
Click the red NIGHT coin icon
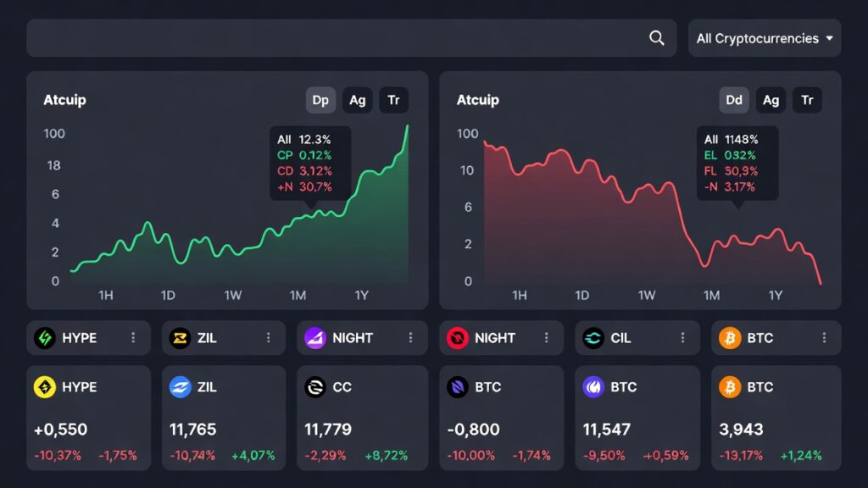coord(458,338)
